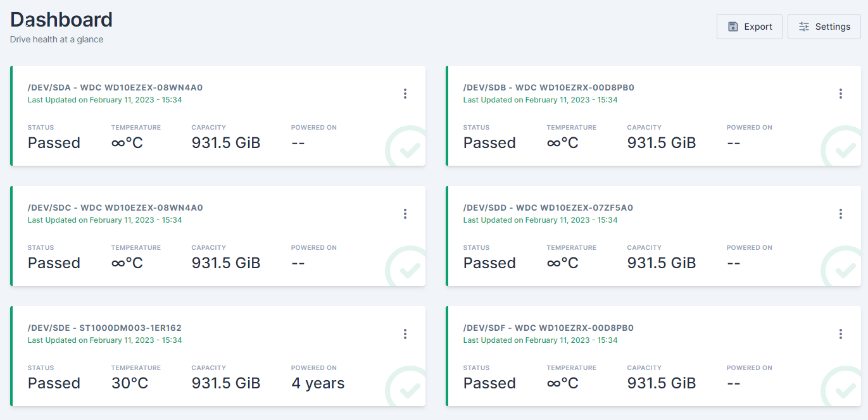This screenshot has height=420, width=868.
Task: Open the options menu for /DEV/SDE drive
Action: pyautogui.click(x=405, y=333)
